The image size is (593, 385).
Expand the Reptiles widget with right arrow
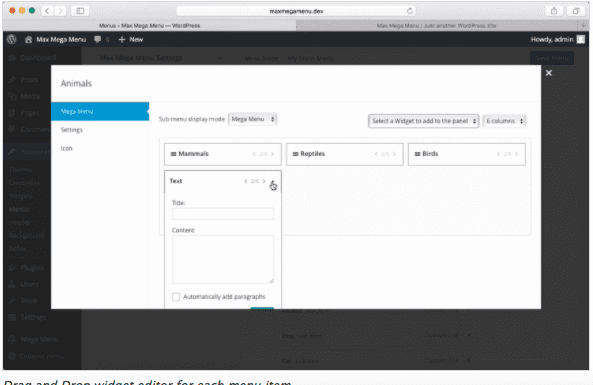pos(394,154)
